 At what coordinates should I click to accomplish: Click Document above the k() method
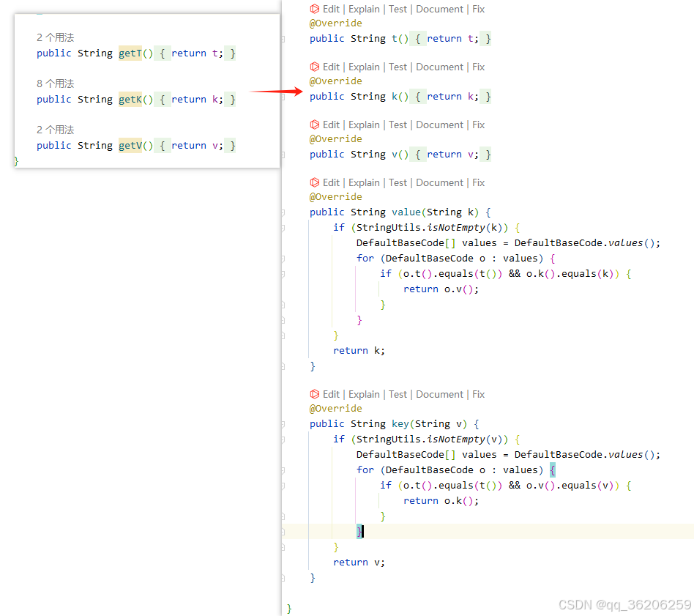(439, 67)
